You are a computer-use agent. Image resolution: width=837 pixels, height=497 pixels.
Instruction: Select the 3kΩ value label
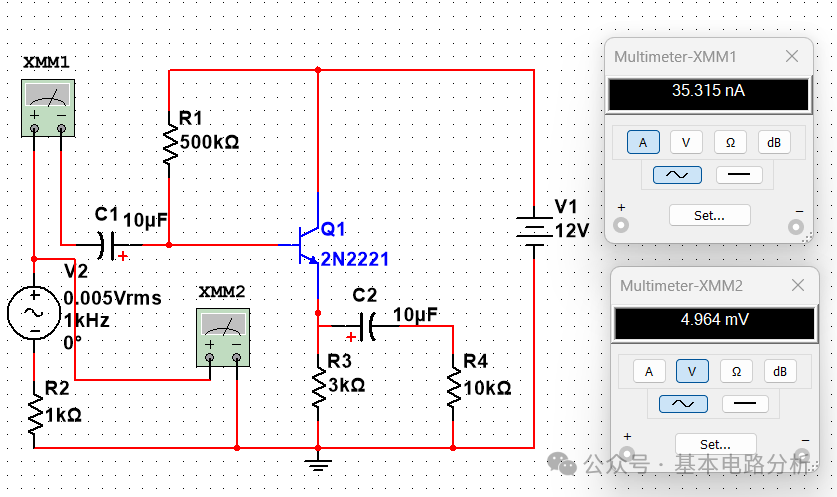click(x=346, y=385)
